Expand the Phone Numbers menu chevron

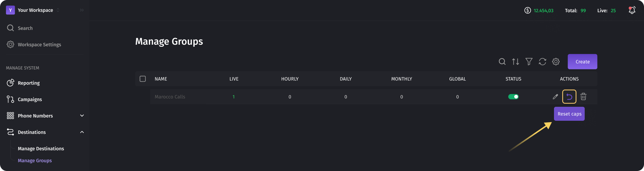click(x=82, y=116)
